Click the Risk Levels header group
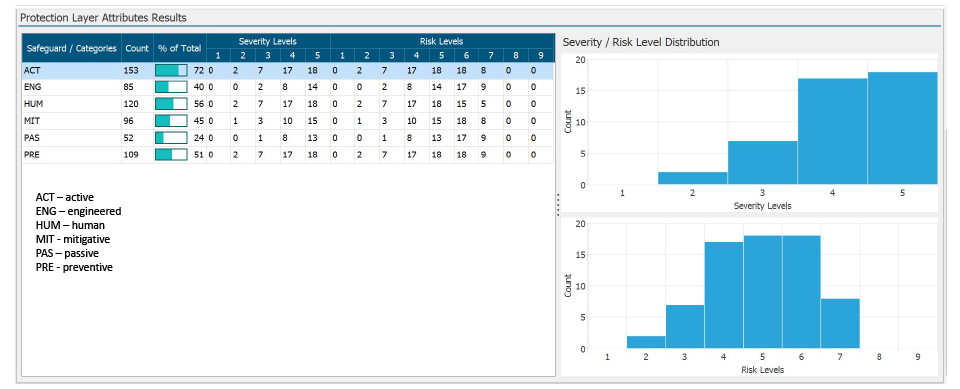The image size is (960, 389). [442, 42]
